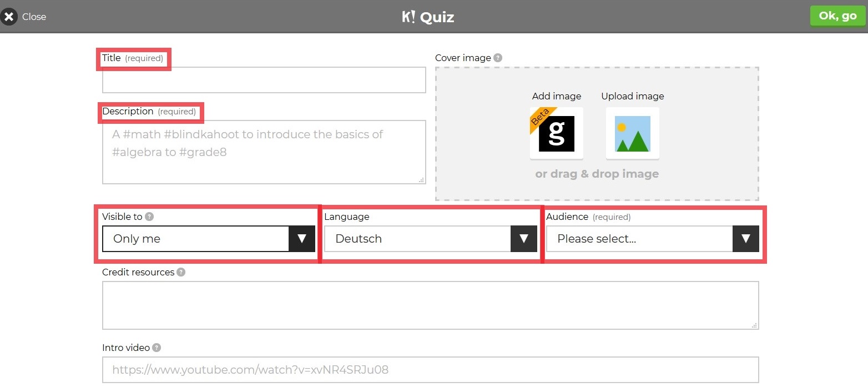This screenshot has width=868, height=392.
Task: Click into the Title input field
Action: [264, 80]
